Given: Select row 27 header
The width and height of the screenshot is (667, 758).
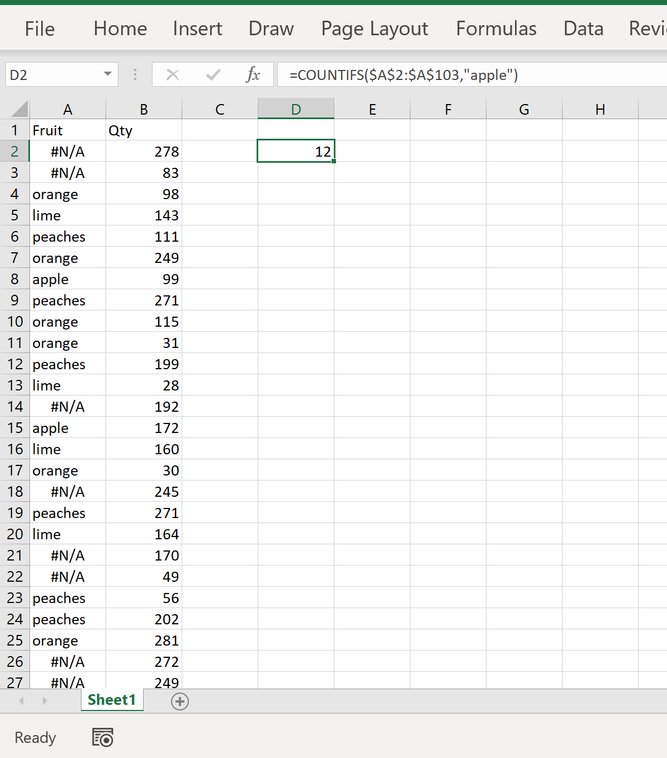Looking at the screenshot, I should click(14, 682).
